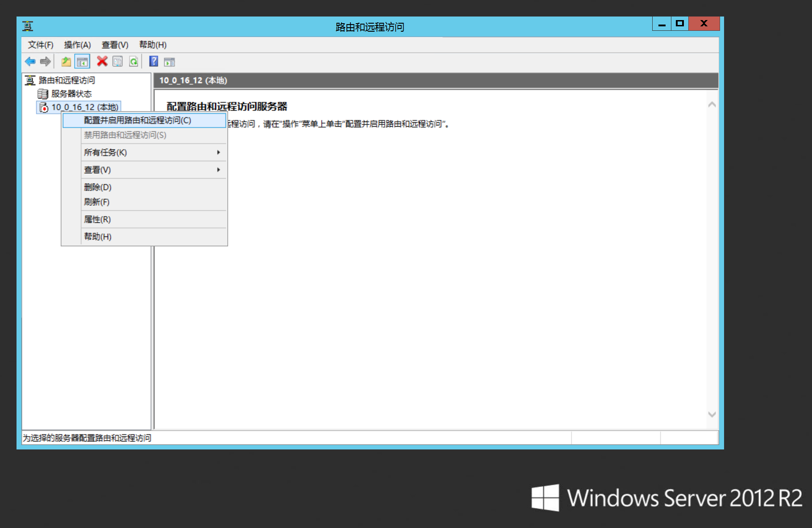The height and width of the screenshot is (528, 812).
Task: Click the blue Help question mark icon
Action: click(154, 62)
